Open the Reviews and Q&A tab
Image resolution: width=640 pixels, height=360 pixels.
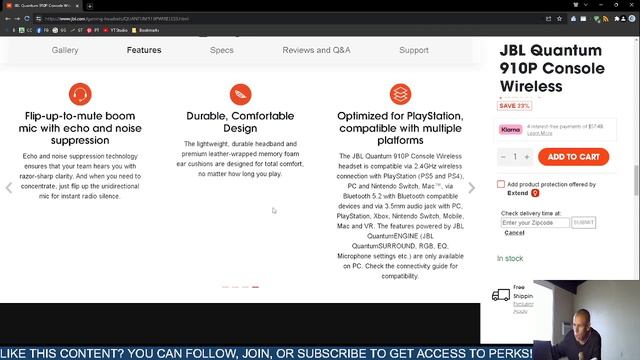point(316,50)
